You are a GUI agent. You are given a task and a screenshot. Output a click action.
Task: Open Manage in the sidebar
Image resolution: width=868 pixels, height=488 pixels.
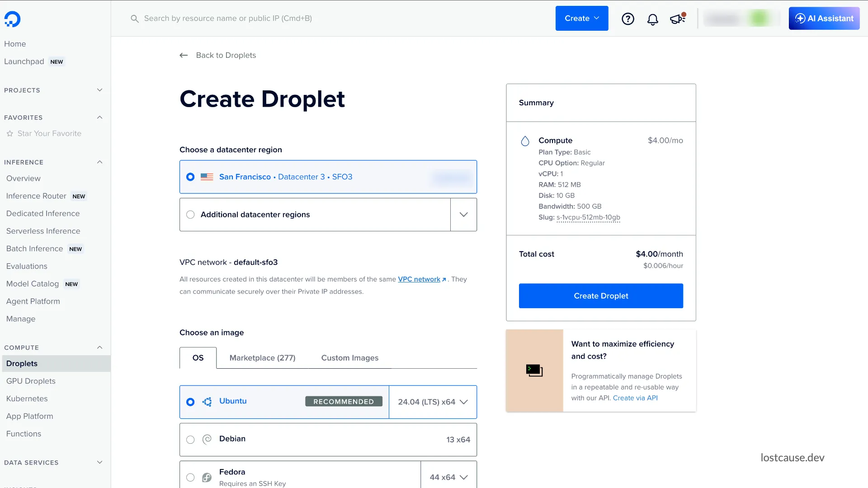click(21, 319)
